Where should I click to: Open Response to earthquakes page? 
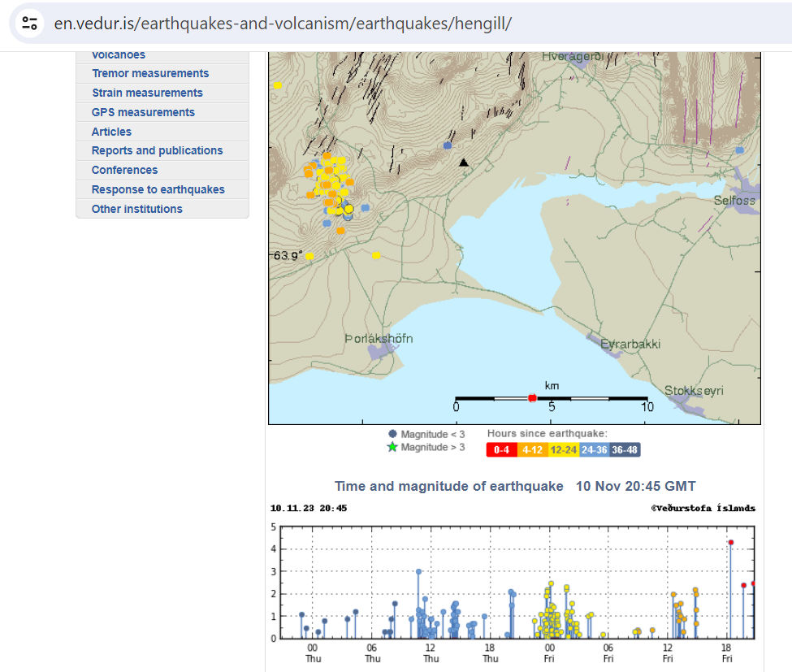158,189
